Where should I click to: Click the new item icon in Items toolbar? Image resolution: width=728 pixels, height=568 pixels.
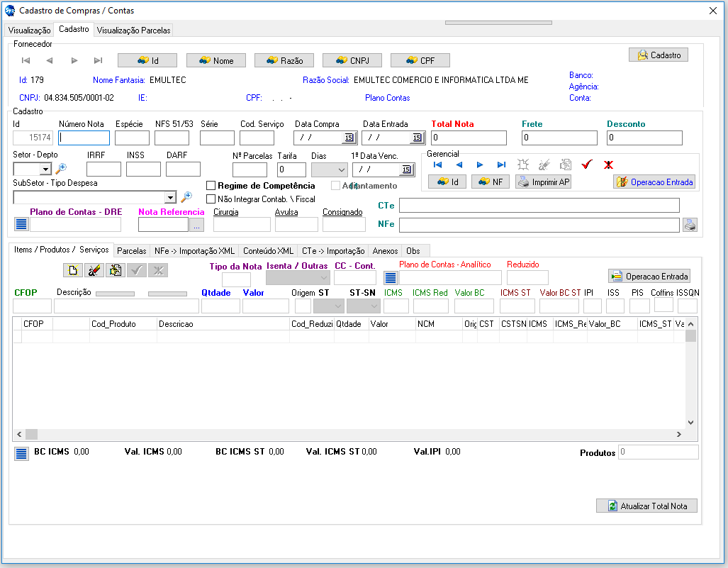click(x=72, y=270)
